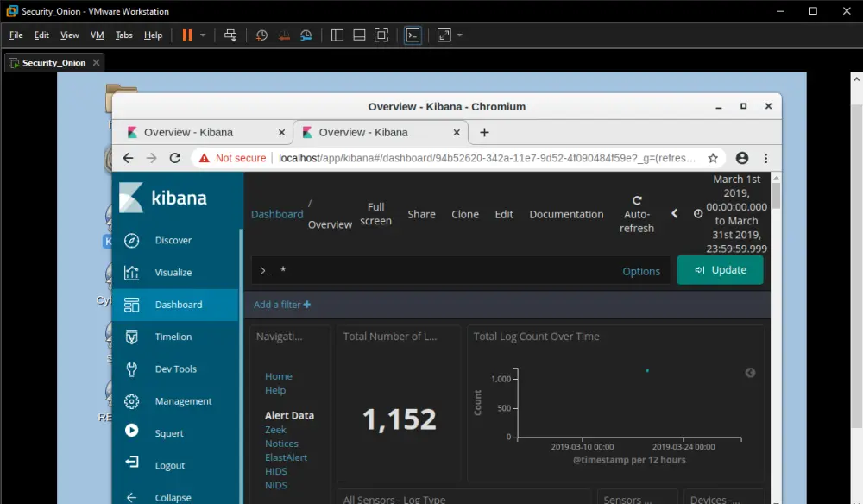The height and width of the screenshot is (504, 863).
Task: Add a filter to the dashboard
Action: tap(282, 305)
